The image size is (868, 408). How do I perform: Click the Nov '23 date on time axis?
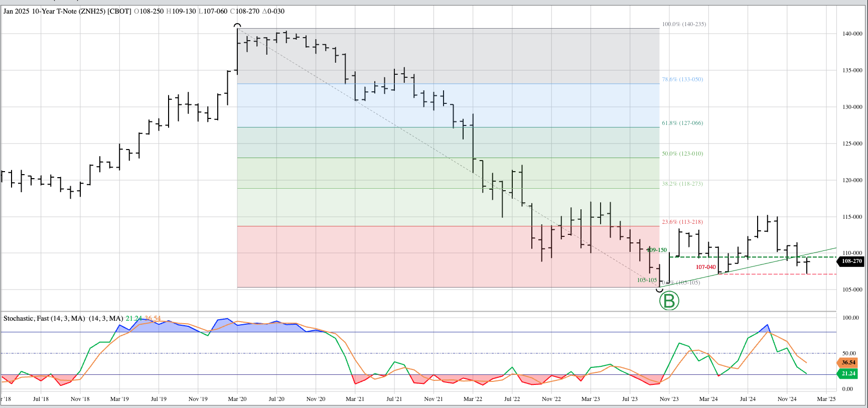click(x=669, y=399)
